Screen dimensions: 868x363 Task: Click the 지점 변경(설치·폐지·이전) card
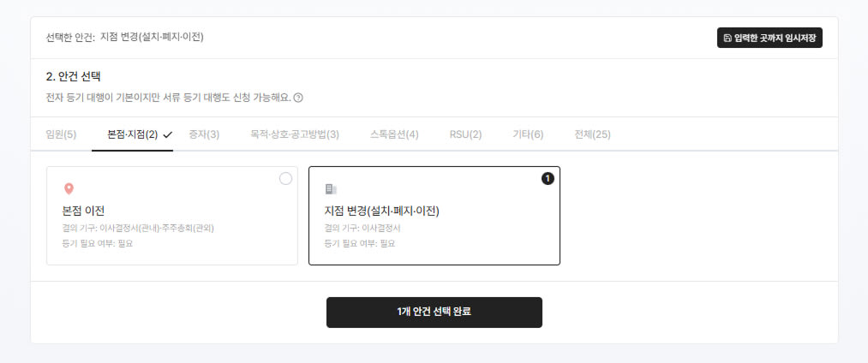pos(434,216)
